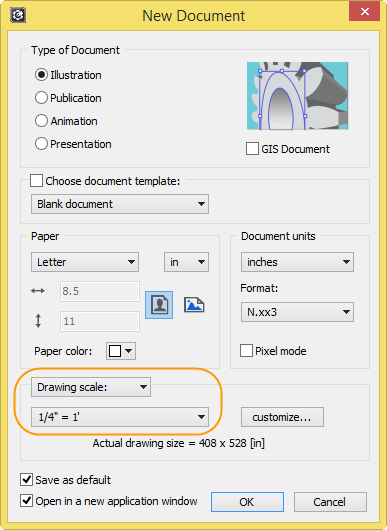This screenshot has width=387, height=530.
Task: Click the Actual drawing size text
Action: (x=178, y=443)
